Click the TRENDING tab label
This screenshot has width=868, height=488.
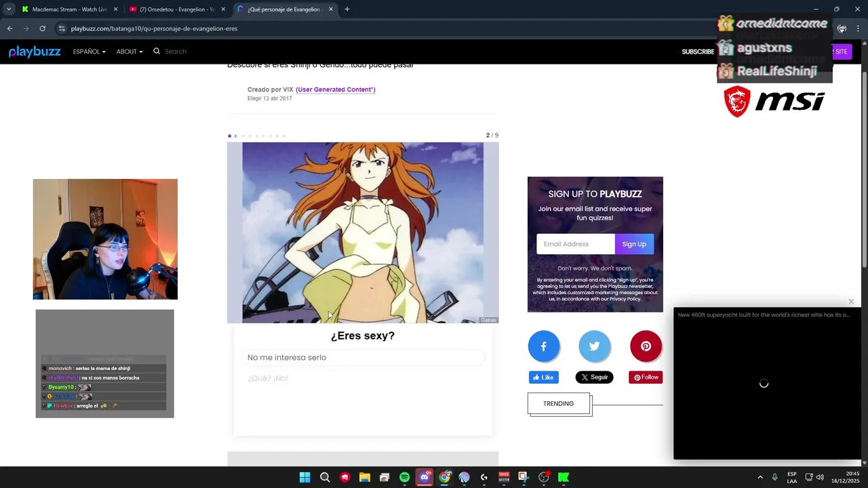click(559, 404)
